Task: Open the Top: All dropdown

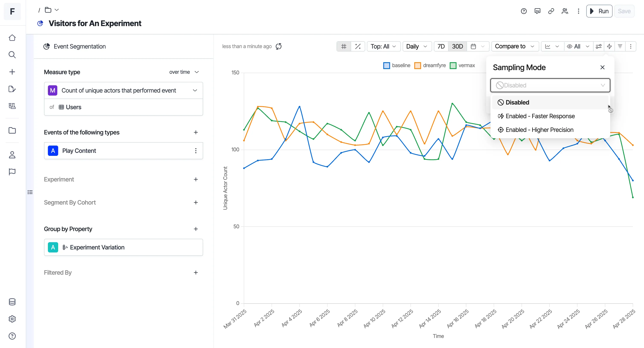Action: tap(384, 47)
